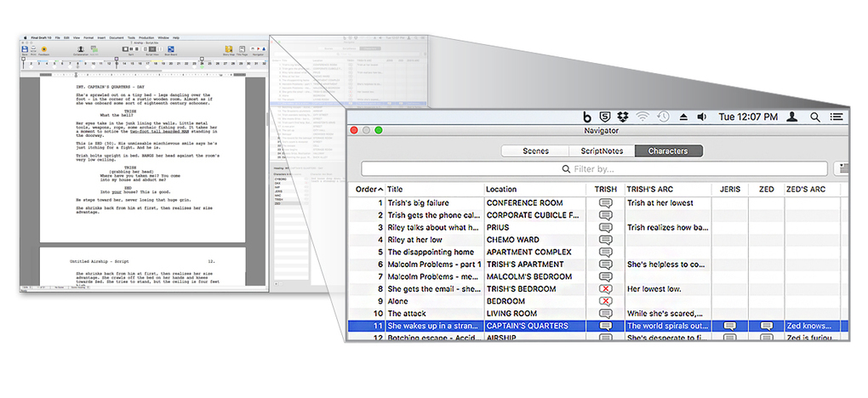The image size is (868, 398).
Task: Click "She's helpless to co..." arc cell
Action: point(666,264)
